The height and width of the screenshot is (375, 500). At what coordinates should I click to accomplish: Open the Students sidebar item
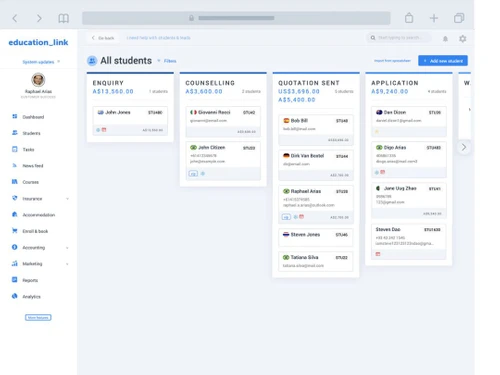click(x=31, y=133)
